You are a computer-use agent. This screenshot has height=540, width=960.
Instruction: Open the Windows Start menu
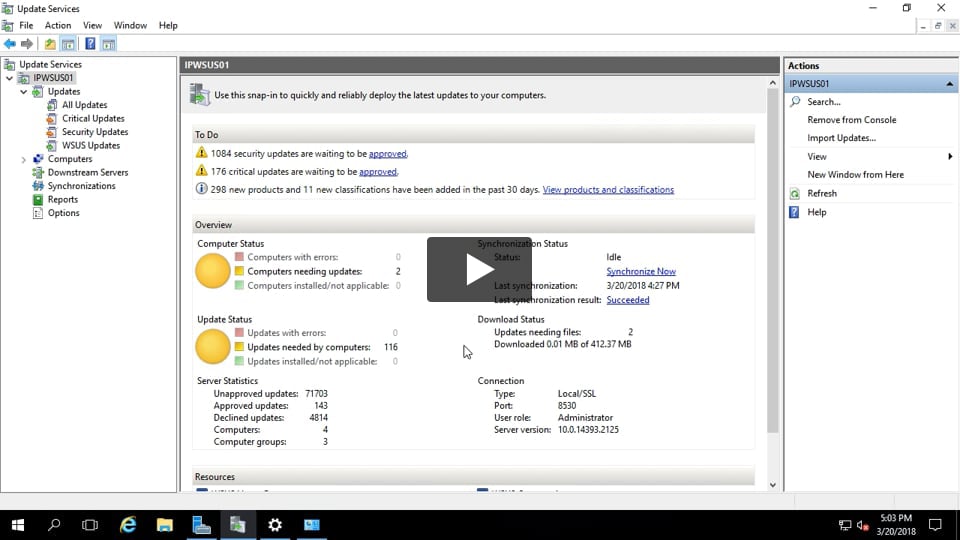pyautogui.click(x=18, y=525)
